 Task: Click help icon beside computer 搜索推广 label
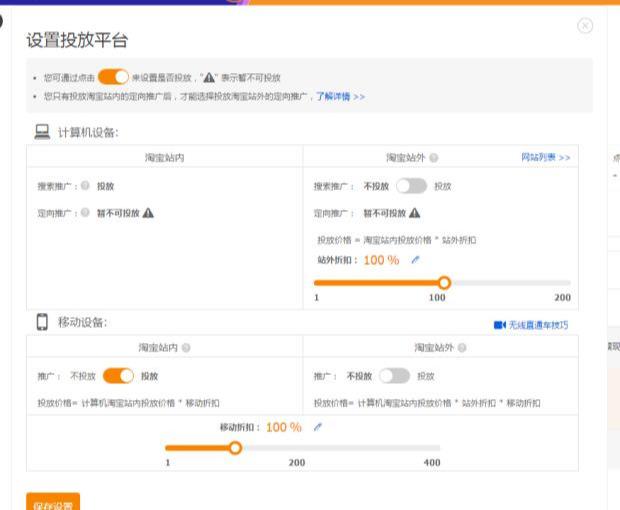pos(85,185)
